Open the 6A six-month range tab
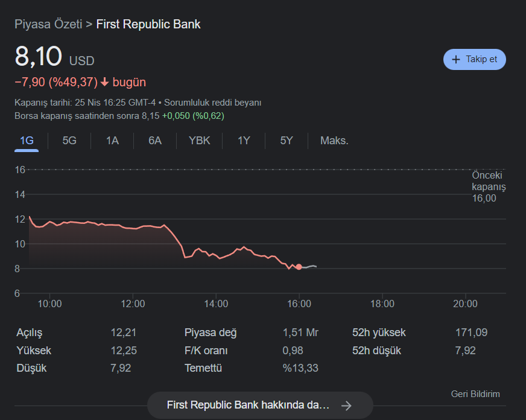Image resolution: width=526 pixels, height=420 pixels. pyautogui.click(x=155, y=141)
